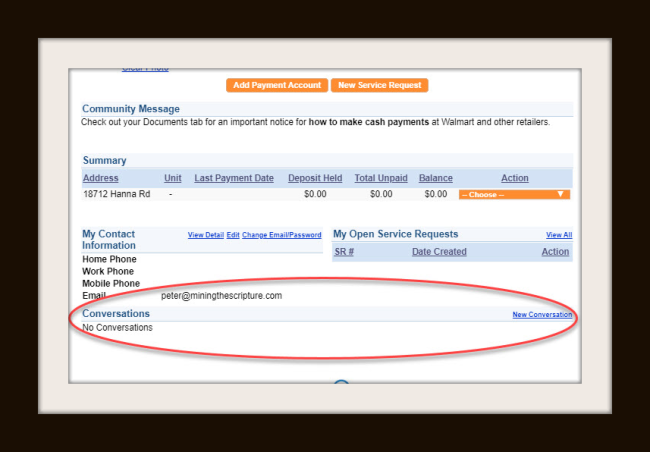This screenshot has height=452, width=650.
Task: Sort service requests by SR #
Action: click(x=344, y=252)
